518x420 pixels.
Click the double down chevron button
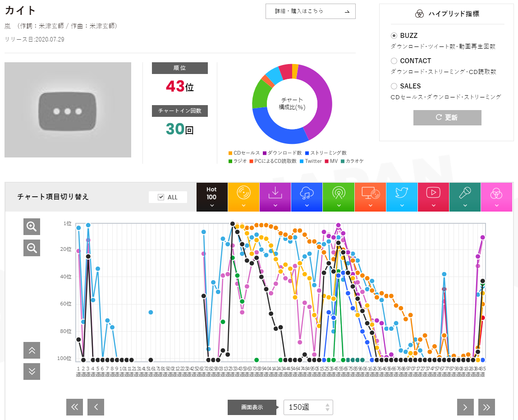coord(32,371)
